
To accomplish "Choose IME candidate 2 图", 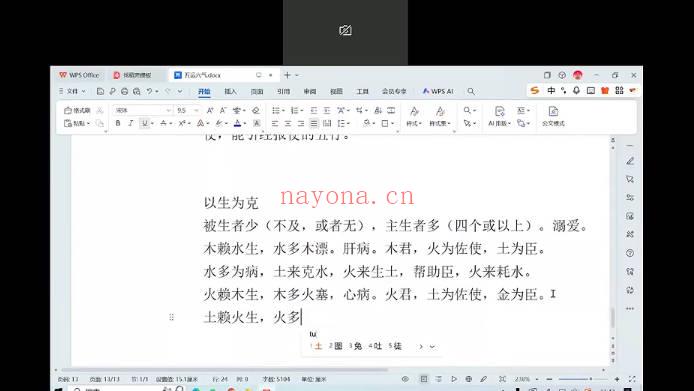I will point(336,346).
